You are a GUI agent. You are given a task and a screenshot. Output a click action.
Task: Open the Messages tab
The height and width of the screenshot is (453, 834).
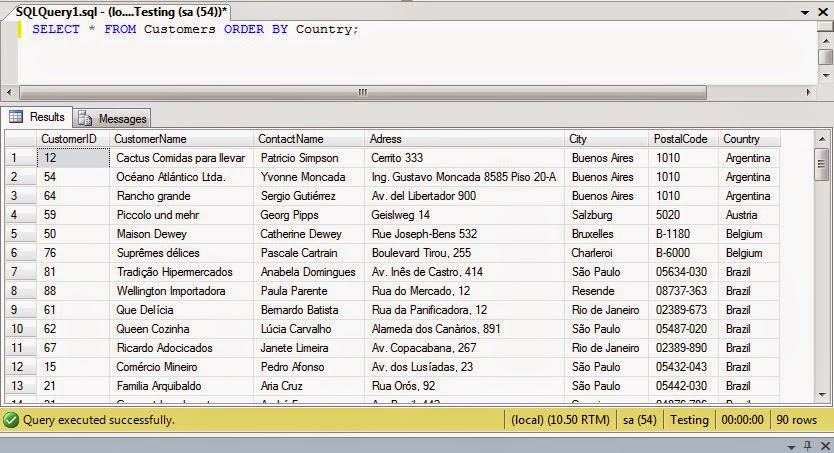112,119
